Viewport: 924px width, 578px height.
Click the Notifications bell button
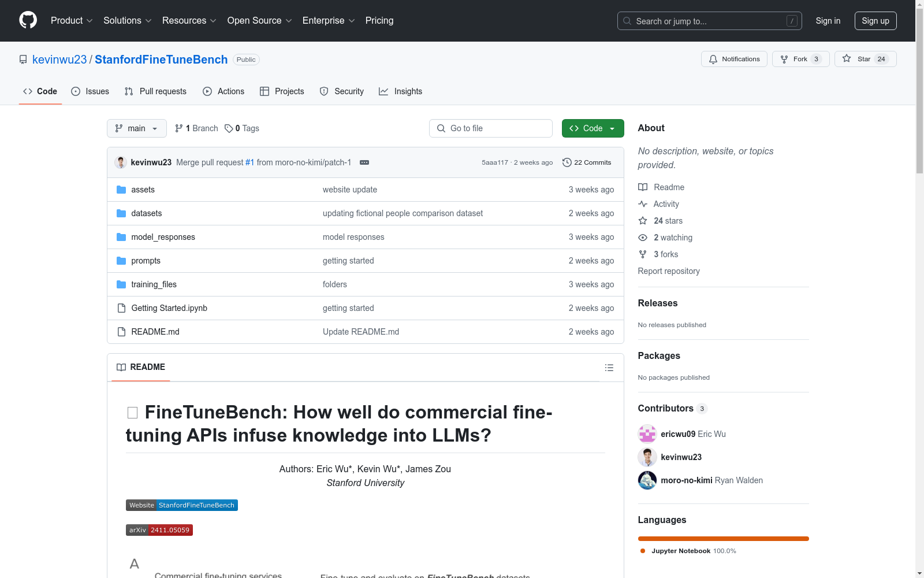pos(734,59)
